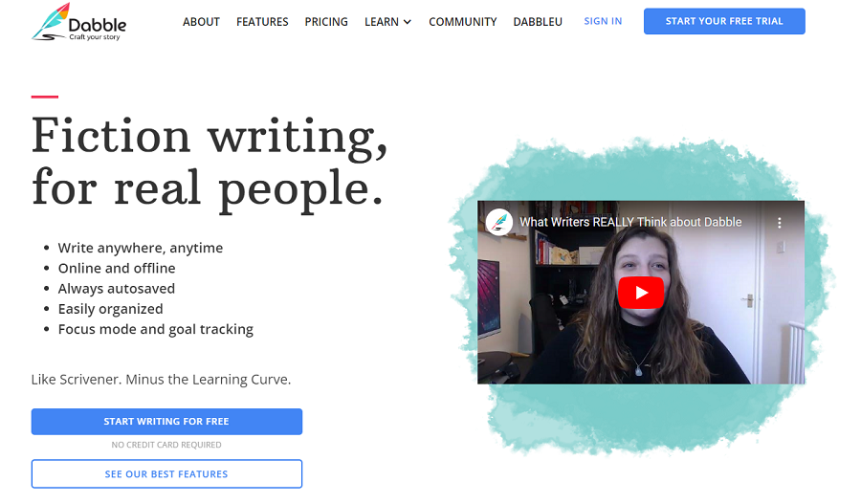The height and width of the screenshot is (504, 861).
Task: Open video title 'What Writers REALLY Think about Dabble'
Action: coord(630,222)
